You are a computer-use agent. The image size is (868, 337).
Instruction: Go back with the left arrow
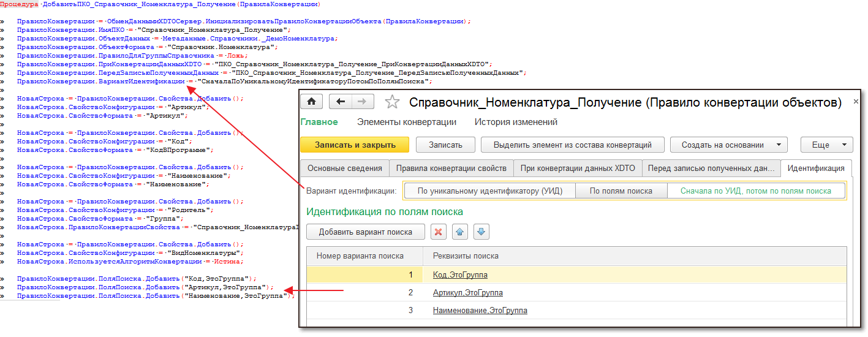(x=341, y=102)
